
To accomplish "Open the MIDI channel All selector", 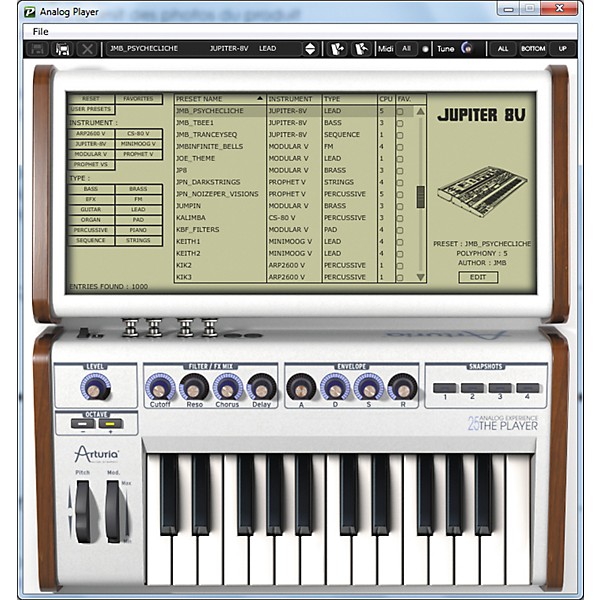I will [x=406, y=49].
